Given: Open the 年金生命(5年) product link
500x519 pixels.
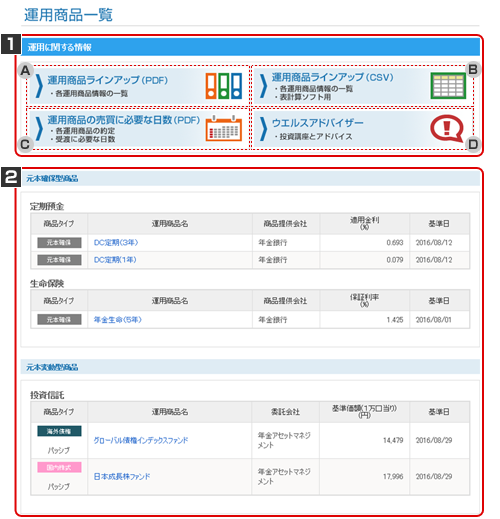Looking at the screenshot, I should point(118,320).
